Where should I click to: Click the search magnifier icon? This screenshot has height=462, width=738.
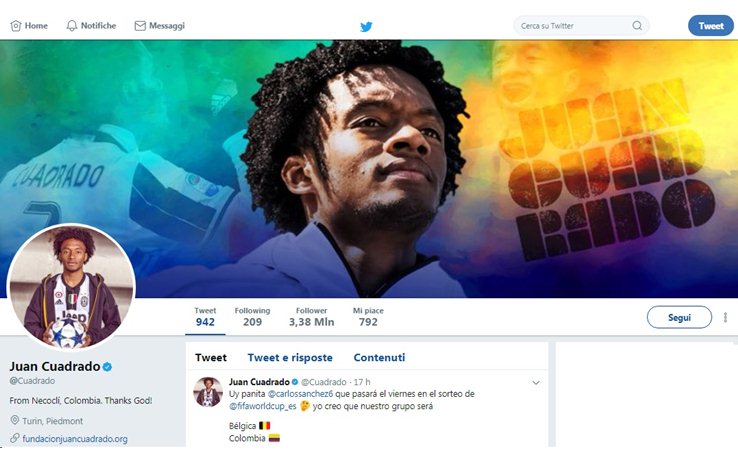coord(637,25)
